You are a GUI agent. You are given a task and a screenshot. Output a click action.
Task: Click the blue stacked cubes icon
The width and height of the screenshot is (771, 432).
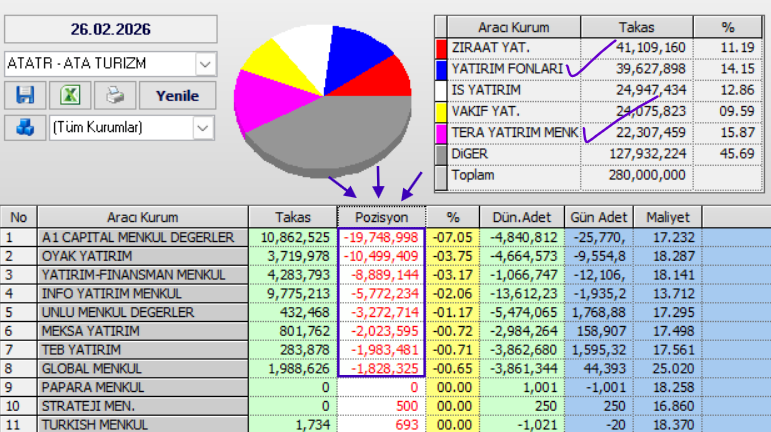25,128
